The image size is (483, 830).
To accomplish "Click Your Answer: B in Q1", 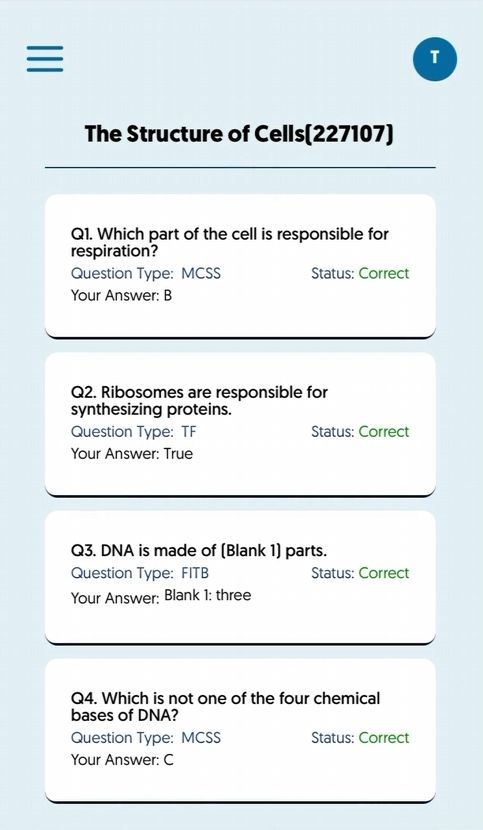I will point(121,295).
